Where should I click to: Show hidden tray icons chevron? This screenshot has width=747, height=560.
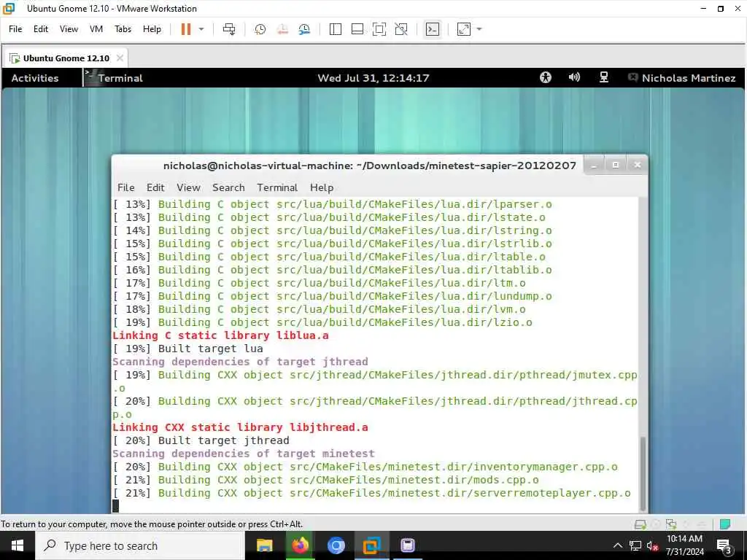[617, 545]
